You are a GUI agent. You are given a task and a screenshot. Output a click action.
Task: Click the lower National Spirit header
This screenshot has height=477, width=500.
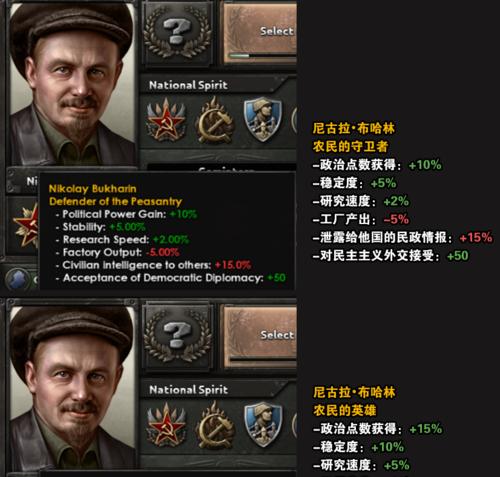click(x=188, y=390)
